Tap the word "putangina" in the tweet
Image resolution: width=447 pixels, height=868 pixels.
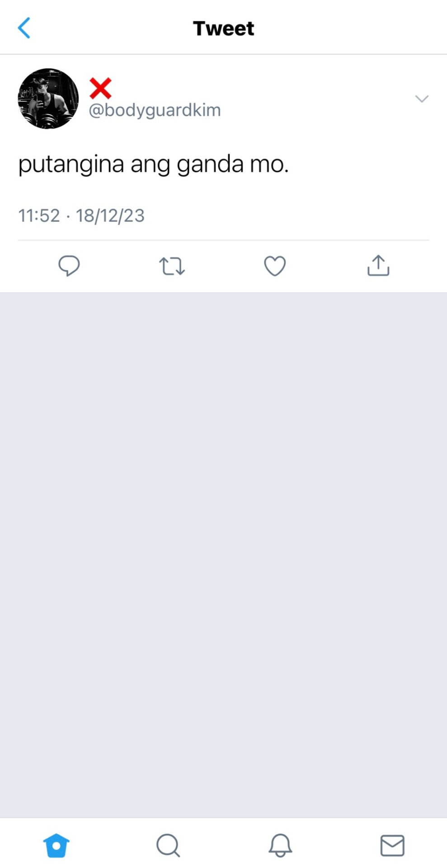[71, 164]
